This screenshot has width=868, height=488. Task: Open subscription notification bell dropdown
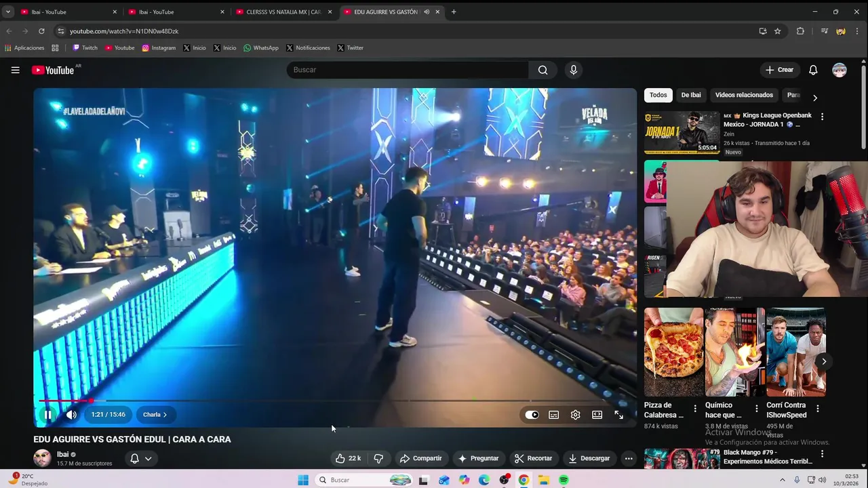click(140, 459)
